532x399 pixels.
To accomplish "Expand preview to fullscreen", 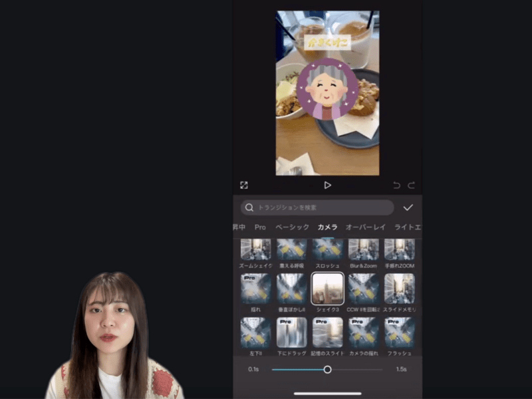I will click(x=244, y=186).
